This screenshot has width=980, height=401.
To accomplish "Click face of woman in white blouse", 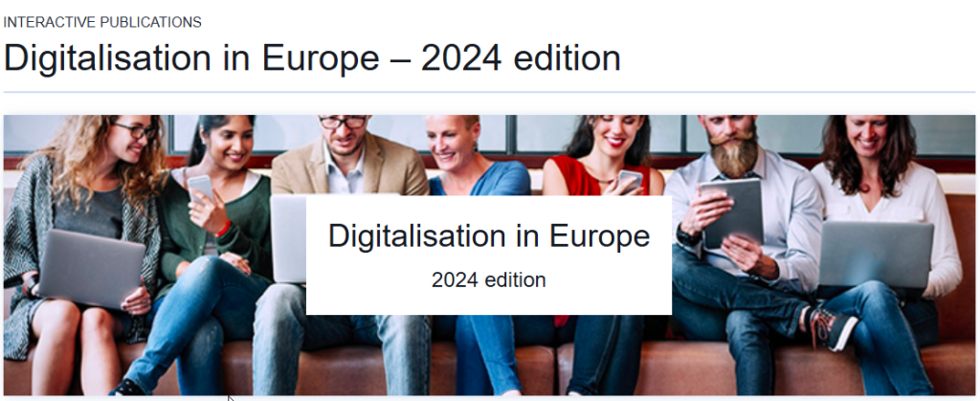I will tap(867, 134).
